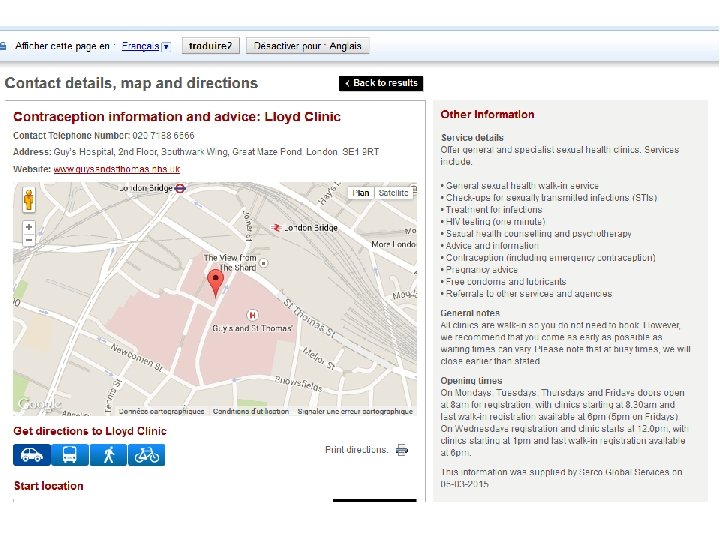Viewport: 720px width, 540px height.
Task: Click the hospital H marker on map
Action: click(x=252, y=315)
